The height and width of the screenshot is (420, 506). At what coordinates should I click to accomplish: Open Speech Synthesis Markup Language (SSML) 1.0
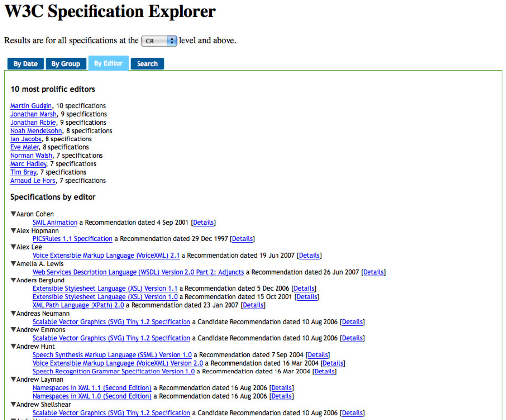pyautogui.click(x=112, y=355)
